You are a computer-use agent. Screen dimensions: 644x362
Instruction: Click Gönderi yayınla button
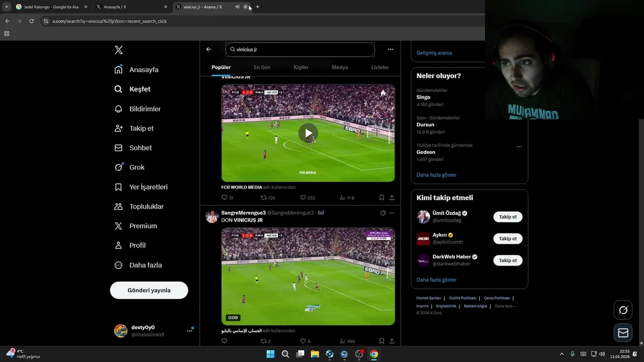pos(149,290)
